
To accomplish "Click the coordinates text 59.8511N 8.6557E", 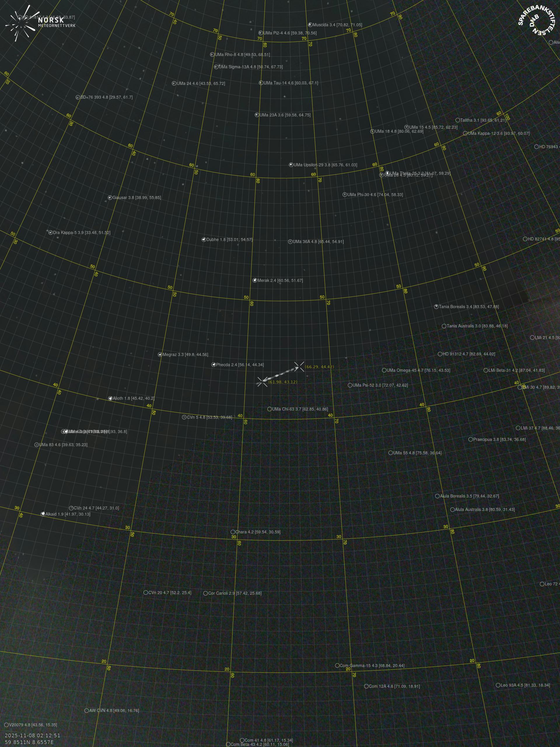I will coord(29,742).
